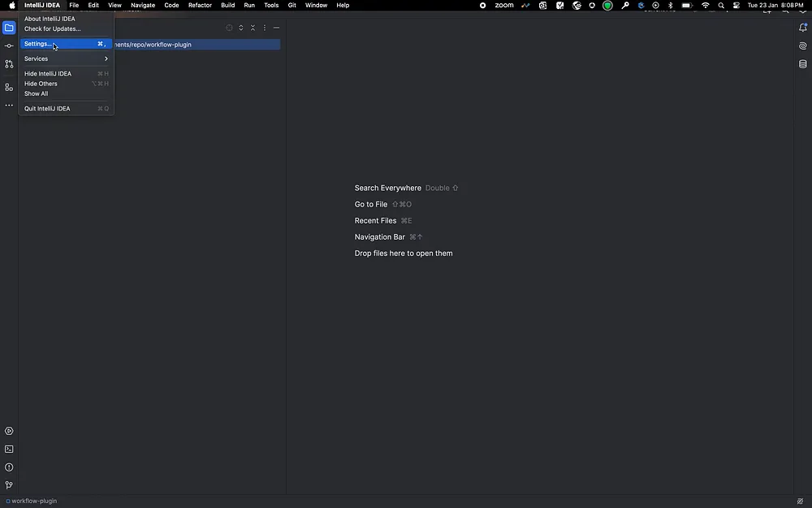The height and width of the screenshot is (508, 812).
Task: Open the Apple menu
Action: point(12,5)
